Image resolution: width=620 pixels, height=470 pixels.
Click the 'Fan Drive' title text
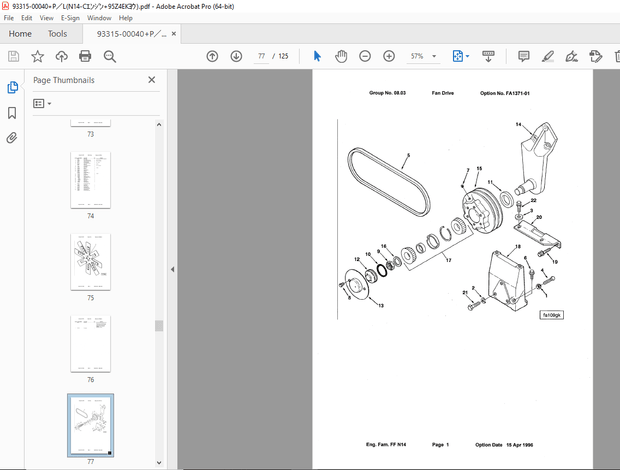pos(442,93)
